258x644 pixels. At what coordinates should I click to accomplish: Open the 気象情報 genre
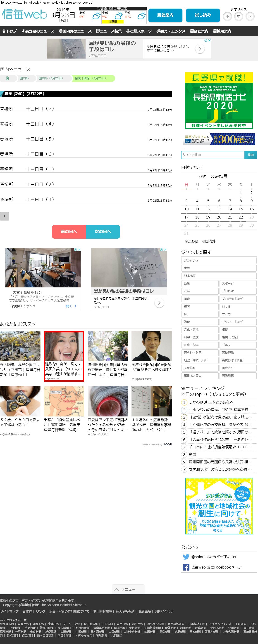[x=200, y=368]
